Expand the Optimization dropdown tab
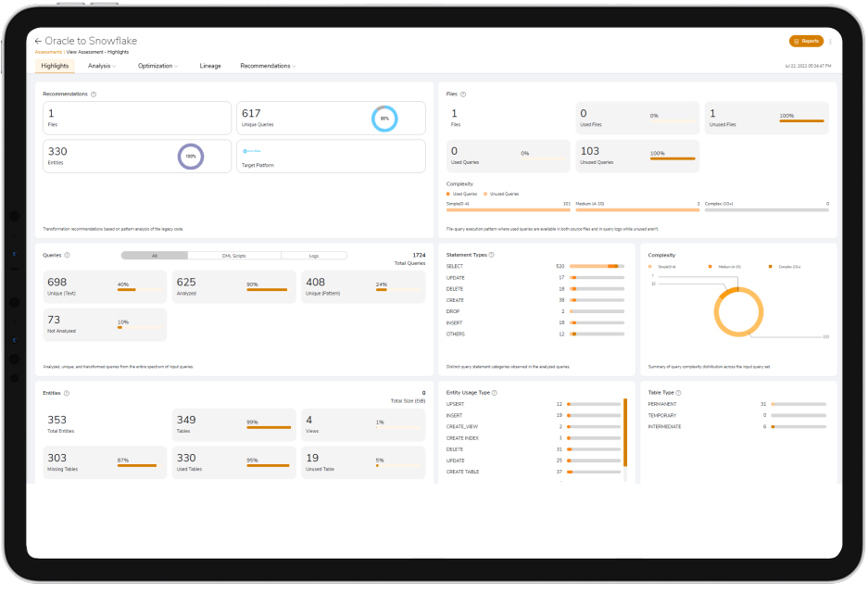 coord(157,66)
